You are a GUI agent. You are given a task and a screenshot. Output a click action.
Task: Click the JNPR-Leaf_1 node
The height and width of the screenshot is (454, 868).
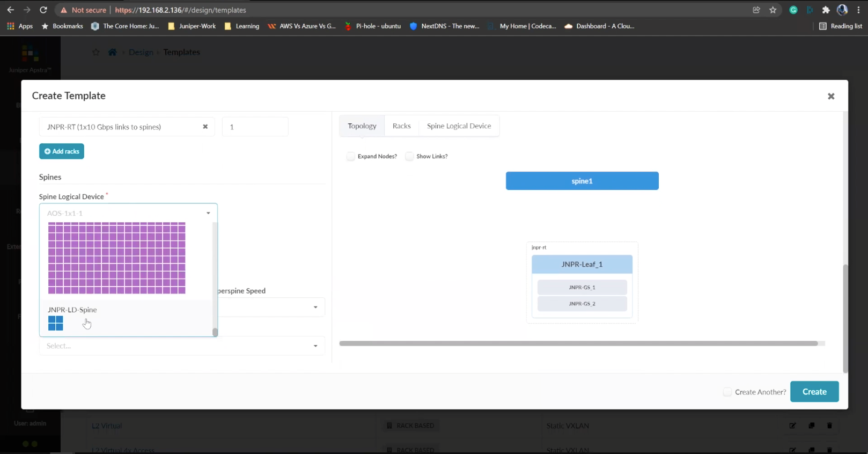tap(582, 264)
